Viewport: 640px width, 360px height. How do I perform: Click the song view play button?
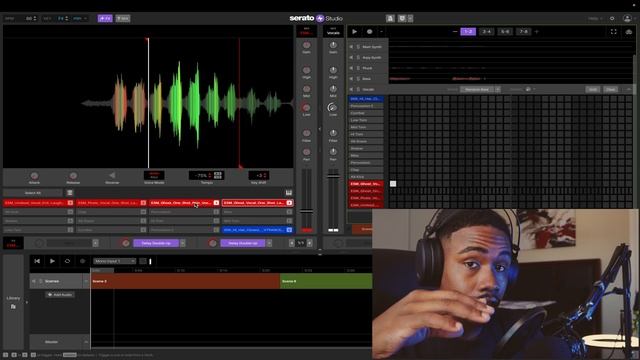point(52,261)
